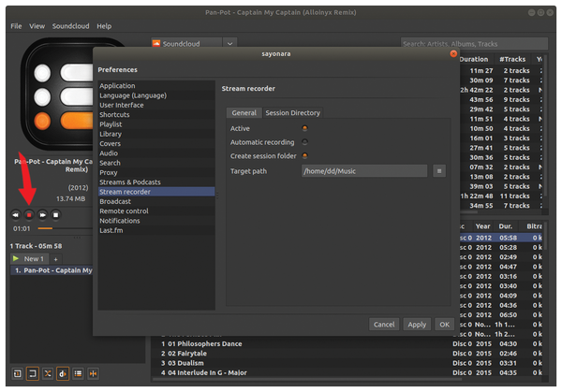This screenshot has height=392, width=562.
Task: Open Remote control preferences
Action: (x=156, y=211)
